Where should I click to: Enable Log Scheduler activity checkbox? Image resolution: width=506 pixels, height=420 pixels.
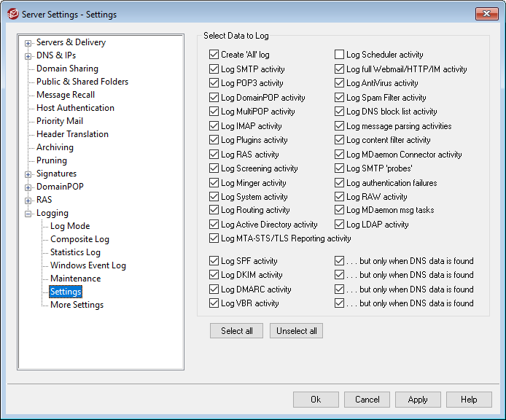pyautogui.click(x=340, y=55)
